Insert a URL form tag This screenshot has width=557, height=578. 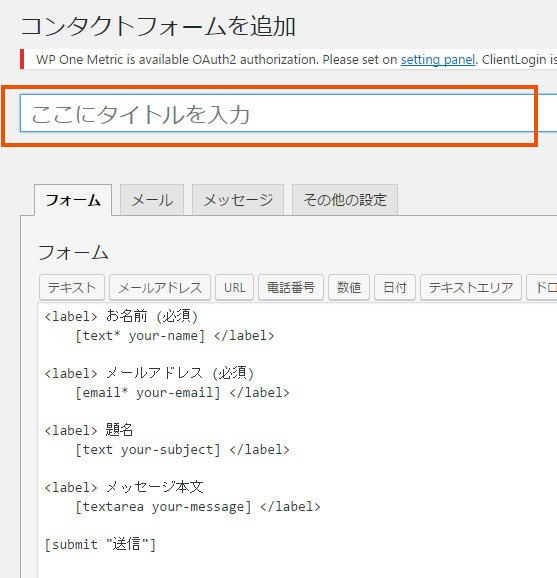click(x=234, y=288)
